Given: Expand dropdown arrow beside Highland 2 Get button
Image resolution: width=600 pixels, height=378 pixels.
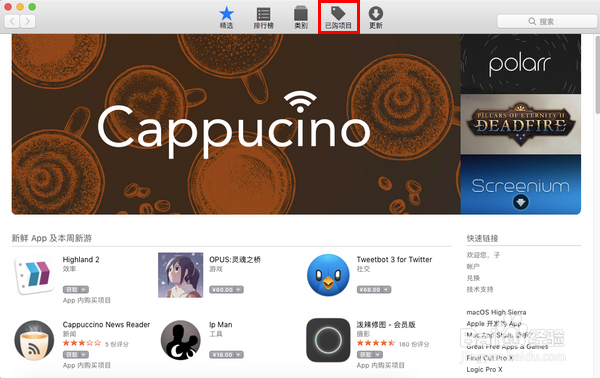Looking at the screenshot, I should (x=85, y=290).
